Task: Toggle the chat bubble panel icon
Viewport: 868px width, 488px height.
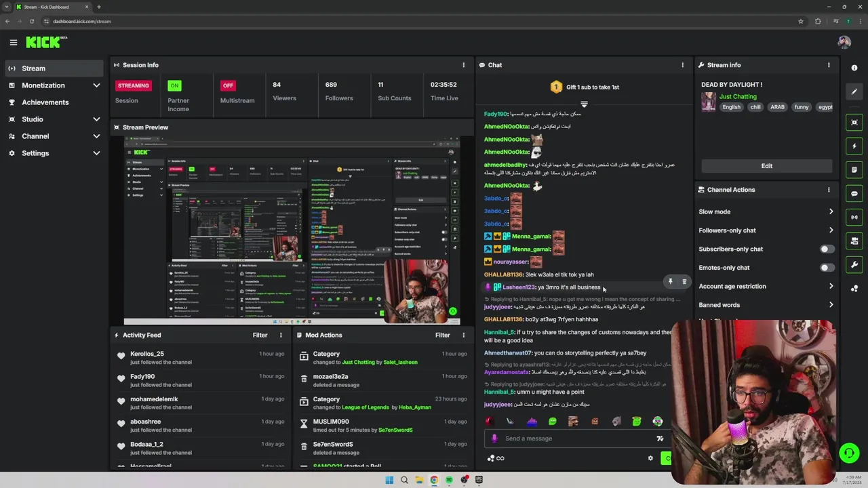Action: click(854, 193)
